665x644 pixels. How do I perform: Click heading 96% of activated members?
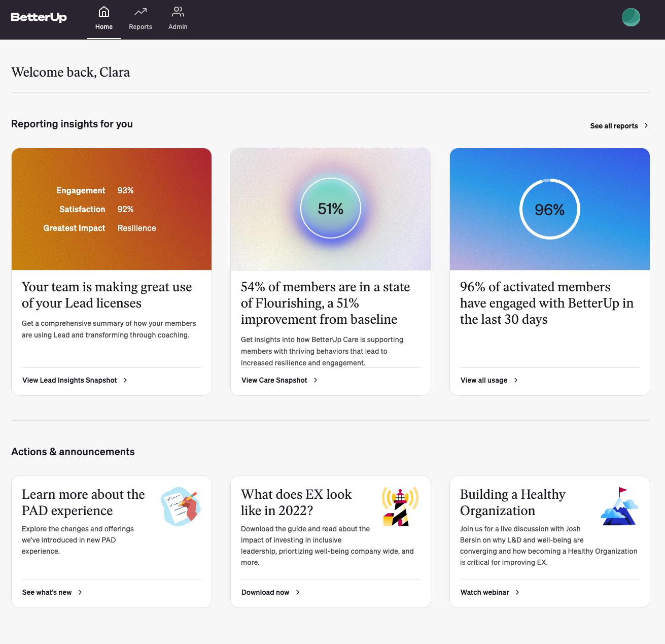(x=547, y=303)
